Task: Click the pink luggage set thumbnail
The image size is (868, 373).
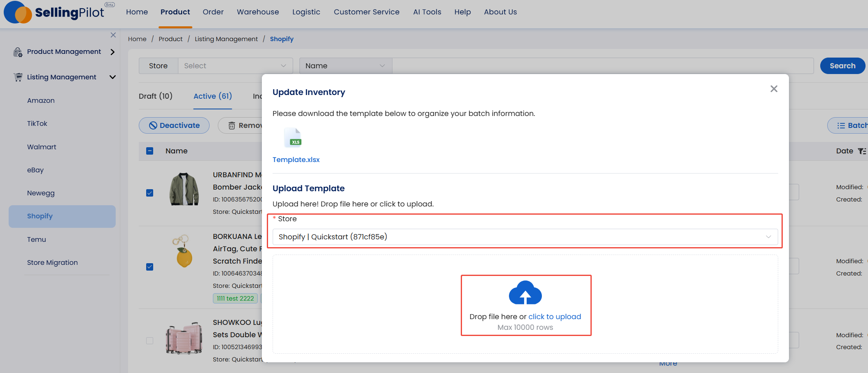Action: [x=184, y=338]
